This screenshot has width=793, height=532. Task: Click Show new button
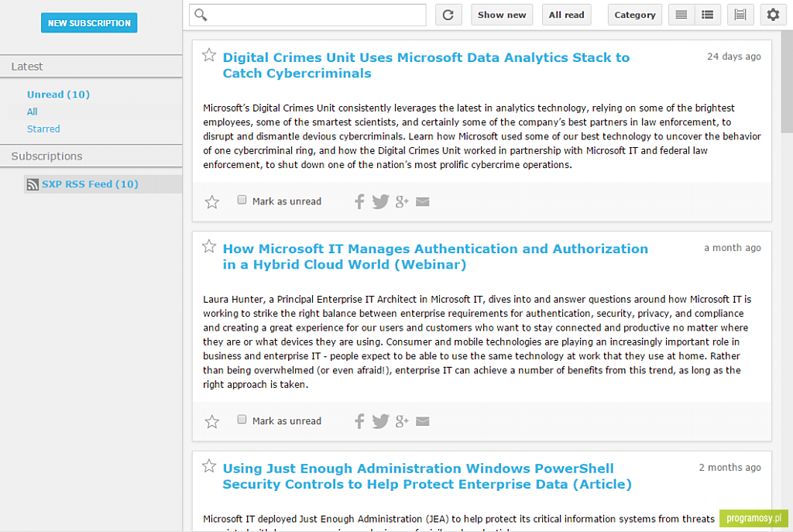pos(502,15)
